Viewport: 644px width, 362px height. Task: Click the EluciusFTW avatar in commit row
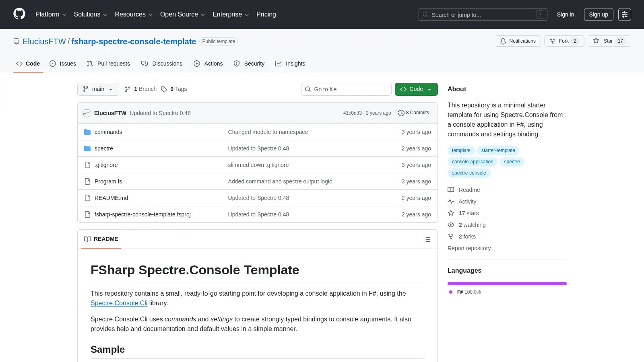coord(87,113)
